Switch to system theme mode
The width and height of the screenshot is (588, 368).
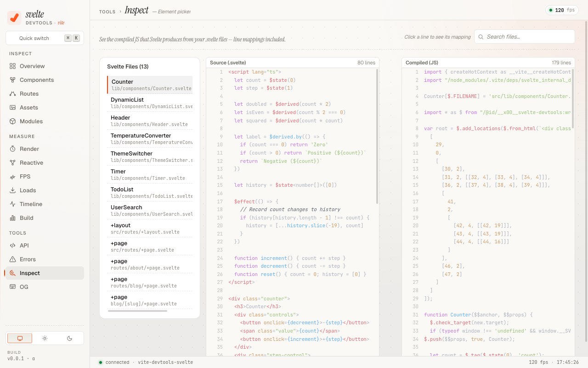[x=20, y=338]
